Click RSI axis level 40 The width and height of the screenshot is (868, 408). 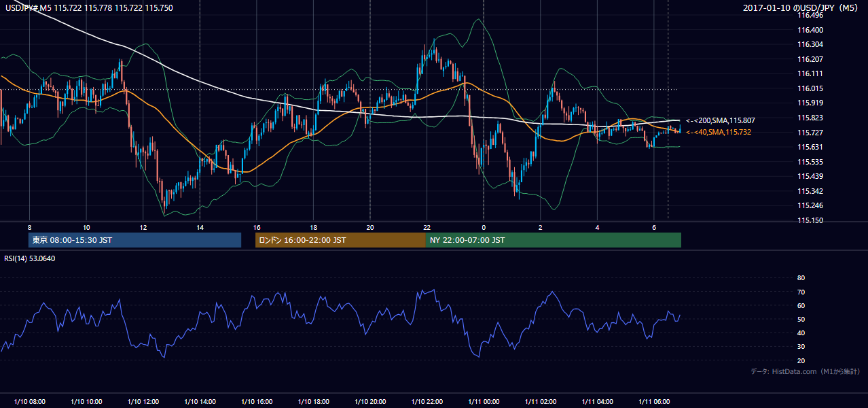click(x=801, y=333)
